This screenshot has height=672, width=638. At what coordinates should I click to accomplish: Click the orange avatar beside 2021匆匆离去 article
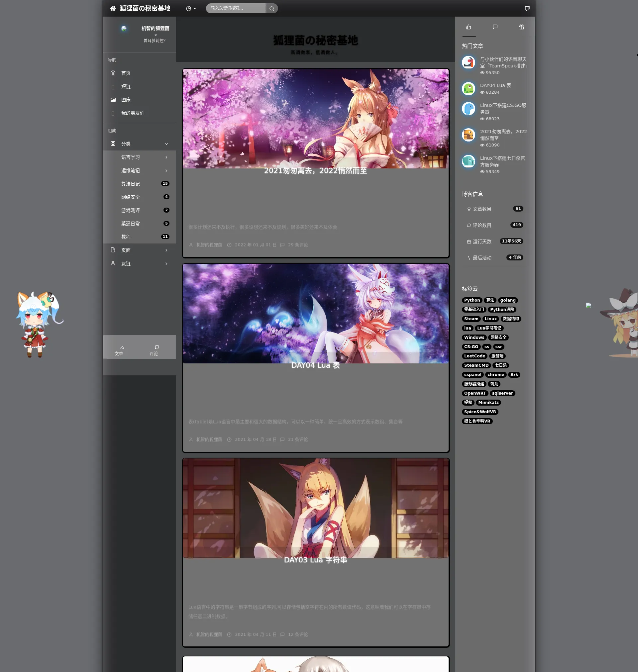(x=469, y=135)
